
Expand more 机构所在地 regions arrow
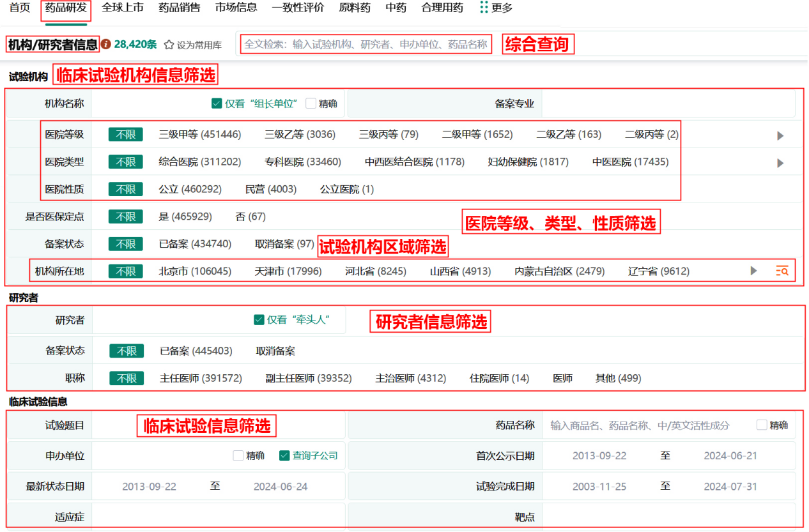(x=753, y=271)
